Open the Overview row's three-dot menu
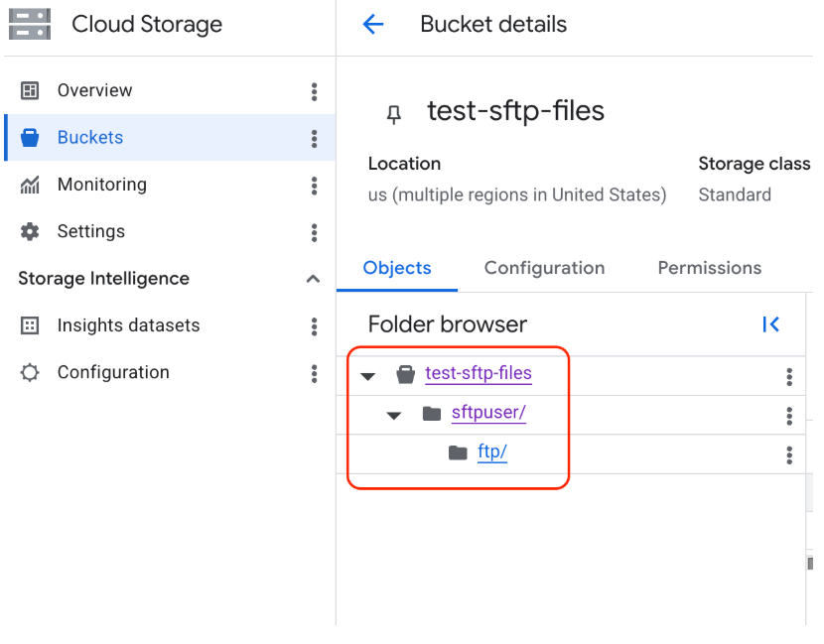This screenshot has width=824, height=644. coord(315,91)
